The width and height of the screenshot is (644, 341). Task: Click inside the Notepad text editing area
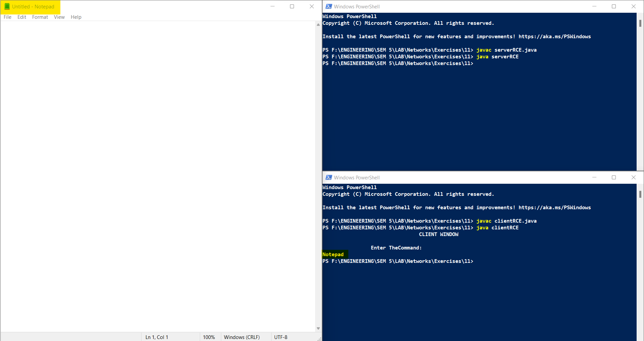click(158, 176)
